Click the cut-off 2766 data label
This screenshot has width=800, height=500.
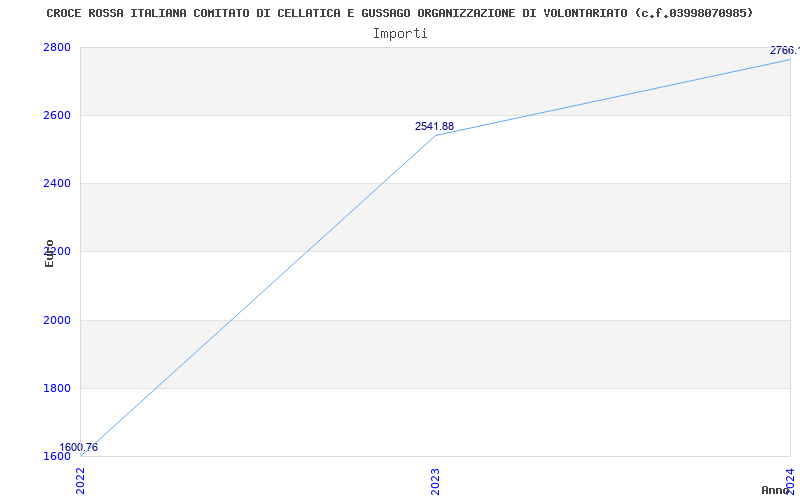click(x=785, y=51)
